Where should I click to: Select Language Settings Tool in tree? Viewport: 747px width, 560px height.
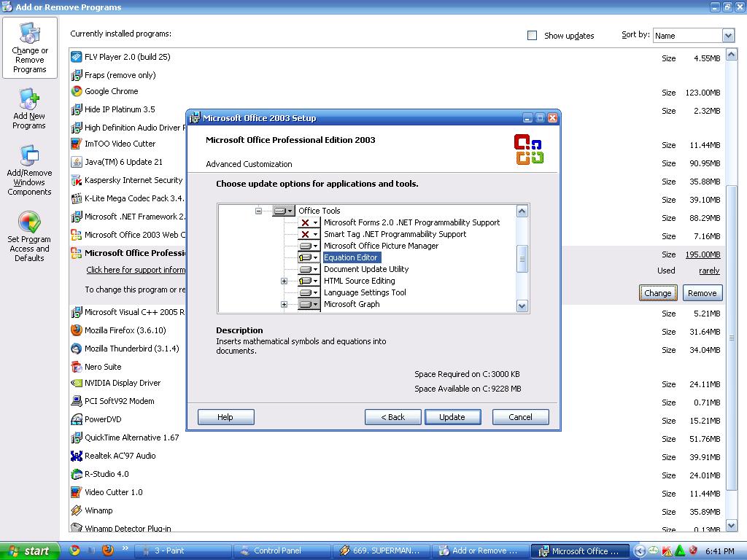coord(365,292)
